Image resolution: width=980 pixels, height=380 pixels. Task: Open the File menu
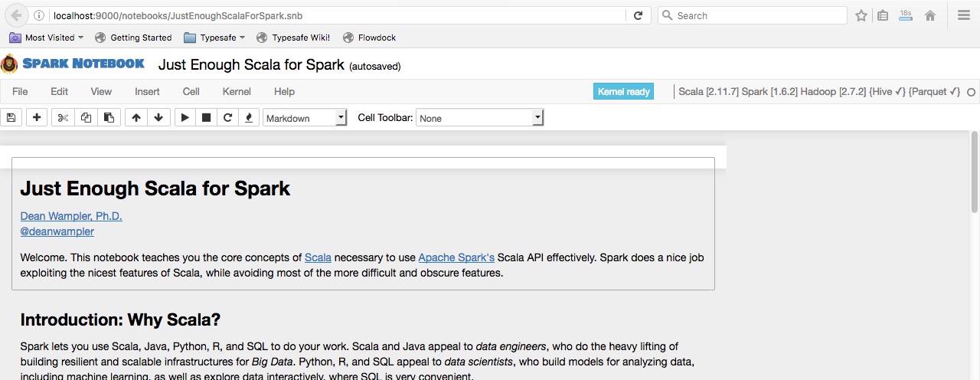tap(20, 91)
